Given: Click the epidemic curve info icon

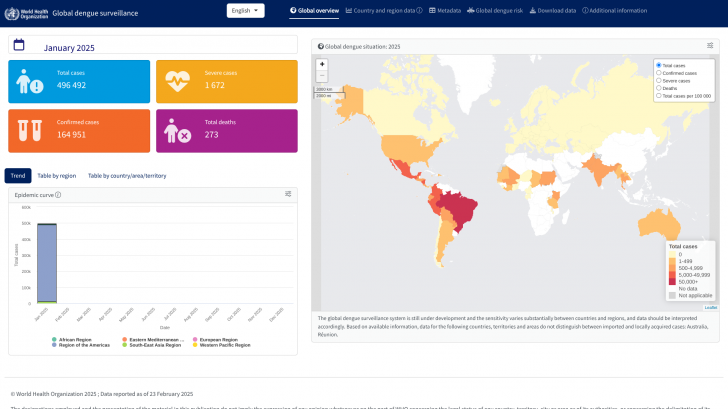Looking at the screenshot, I should [x=58, y=195].
